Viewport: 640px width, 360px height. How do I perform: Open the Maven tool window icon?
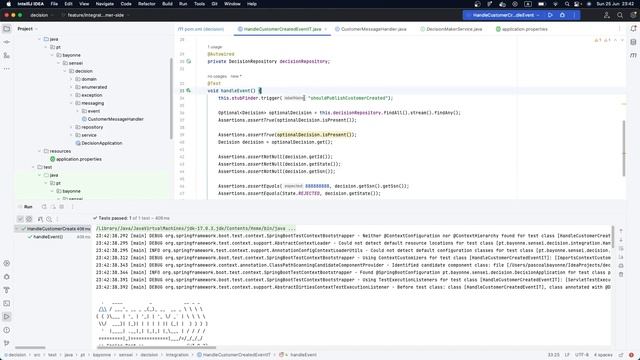click(x=633, y=55)
